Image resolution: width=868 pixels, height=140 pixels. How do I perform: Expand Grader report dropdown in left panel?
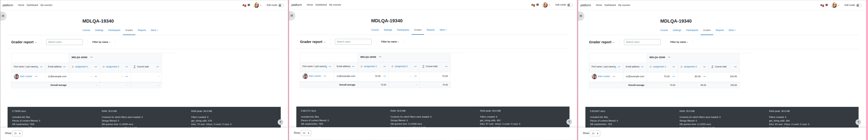[x=24, y=42]
